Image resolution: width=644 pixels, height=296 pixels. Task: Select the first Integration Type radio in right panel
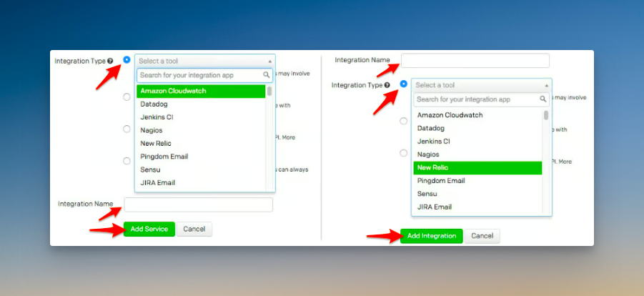404,84
